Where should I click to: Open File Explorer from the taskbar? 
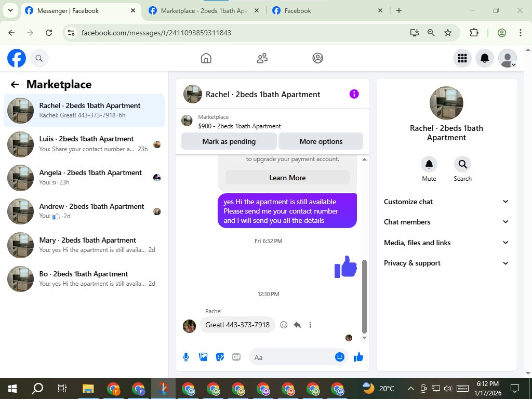tap(88, 389)
